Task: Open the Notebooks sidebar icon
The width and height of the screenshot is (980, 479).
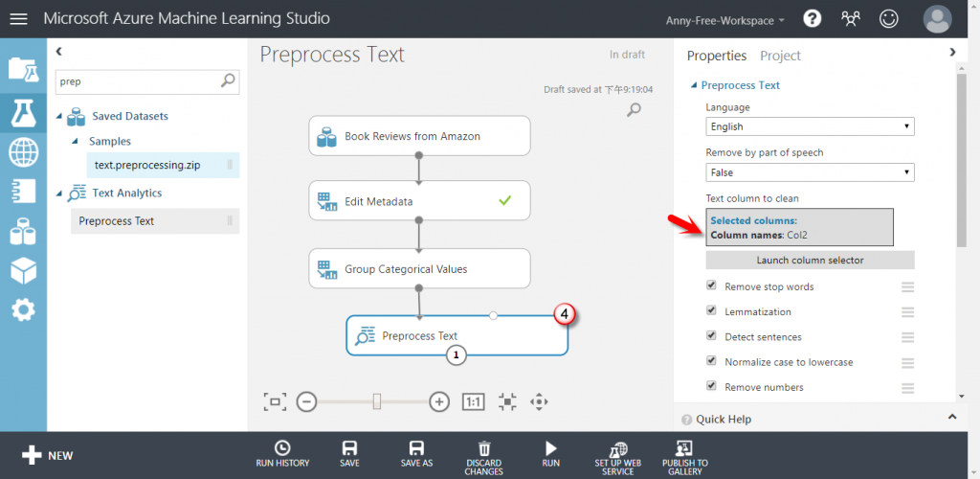Action: [24, 192]
